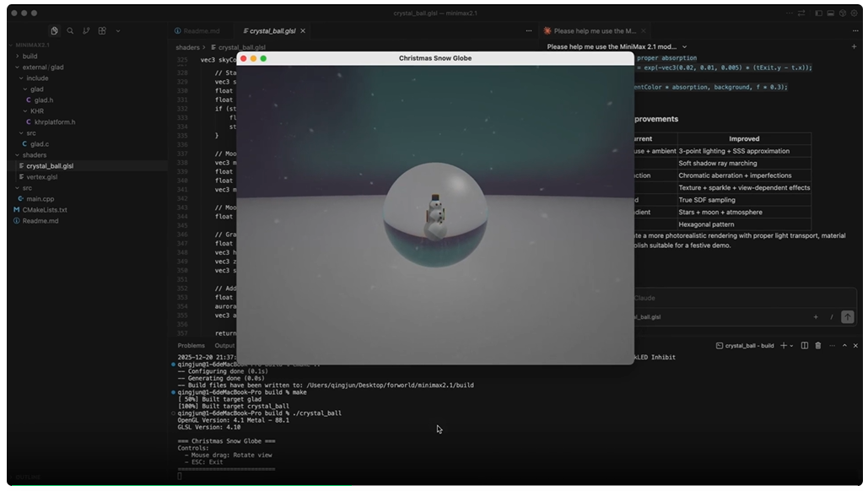Viewport: 868px width, 491px height.
Task: Select the Explorer files icon
Action: coord(54,30)
